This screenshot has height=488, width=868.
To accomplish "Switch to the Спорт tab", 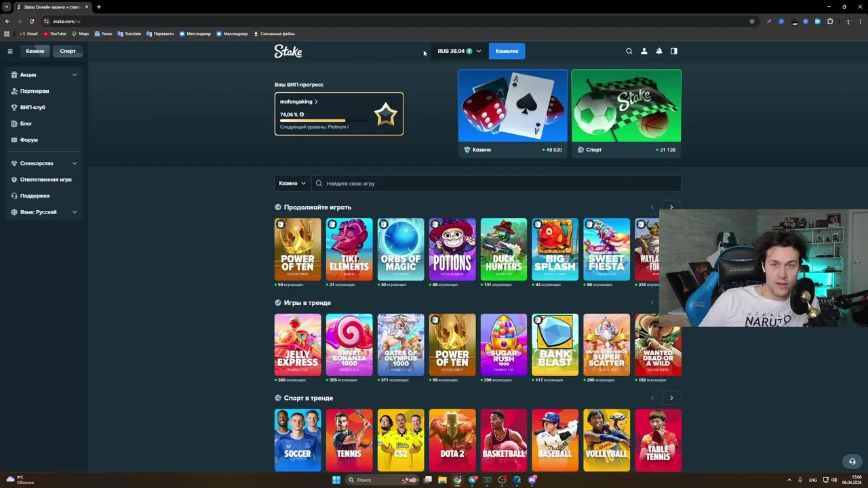I will [x=68, y=51].
